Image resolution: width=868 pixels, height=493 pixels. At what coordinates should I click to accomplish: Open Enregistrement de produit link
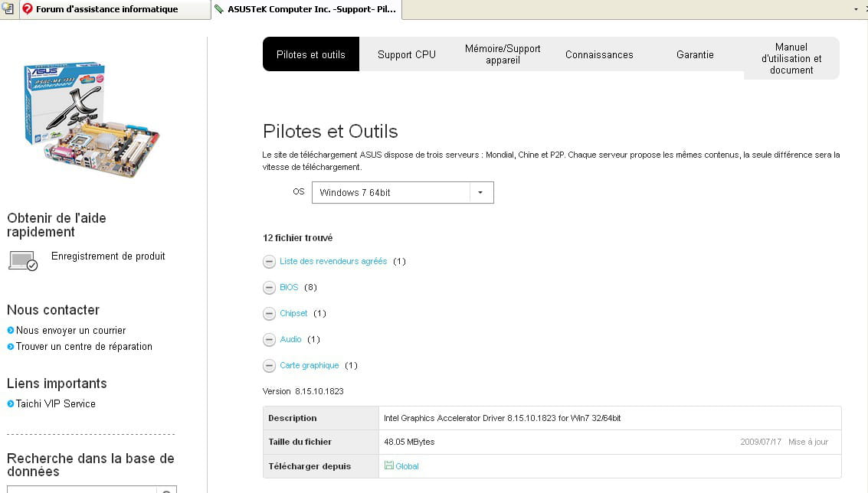click(x=108, y=256)
